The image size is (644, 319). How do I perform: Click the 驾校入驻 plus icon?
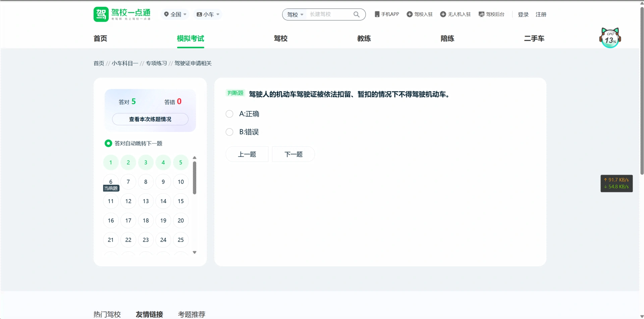pyautogui.click(x=410, y=14)
